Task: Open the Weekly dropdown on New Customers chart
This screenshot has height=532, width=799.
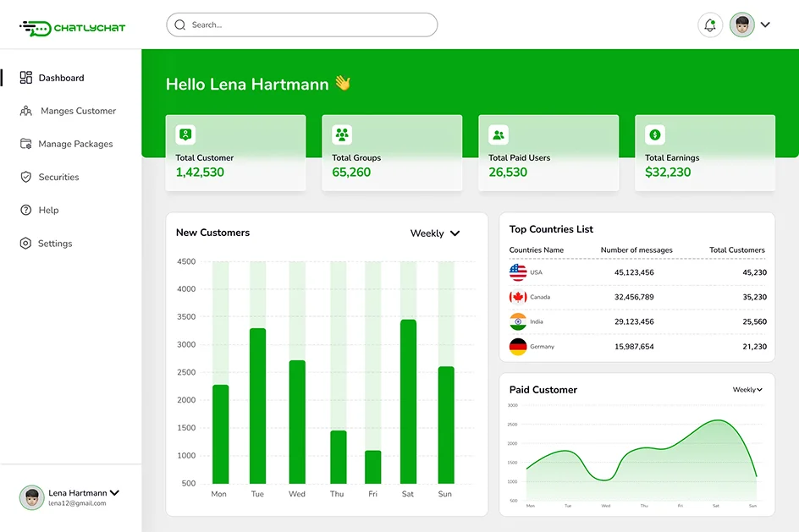Action: (x=434, y=233)
